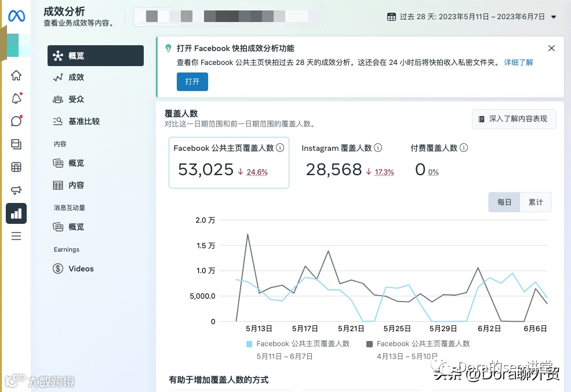Select Instagram 覆盖人数 metric

[347, 162]
